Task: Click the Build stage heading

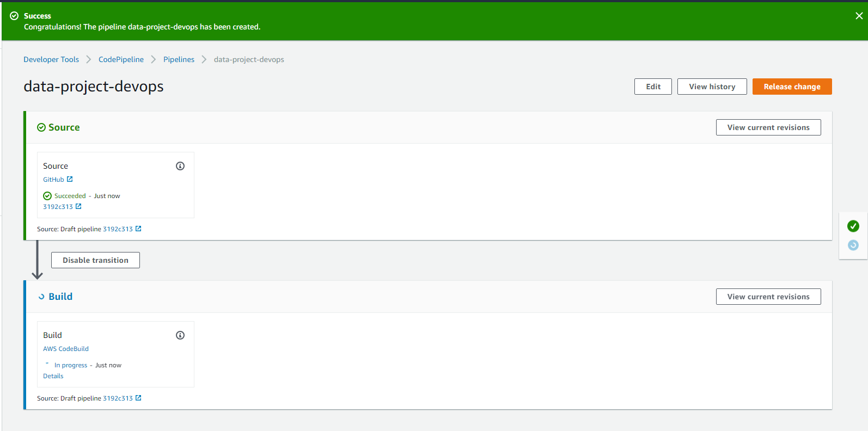Action: (x=60, y=297)
